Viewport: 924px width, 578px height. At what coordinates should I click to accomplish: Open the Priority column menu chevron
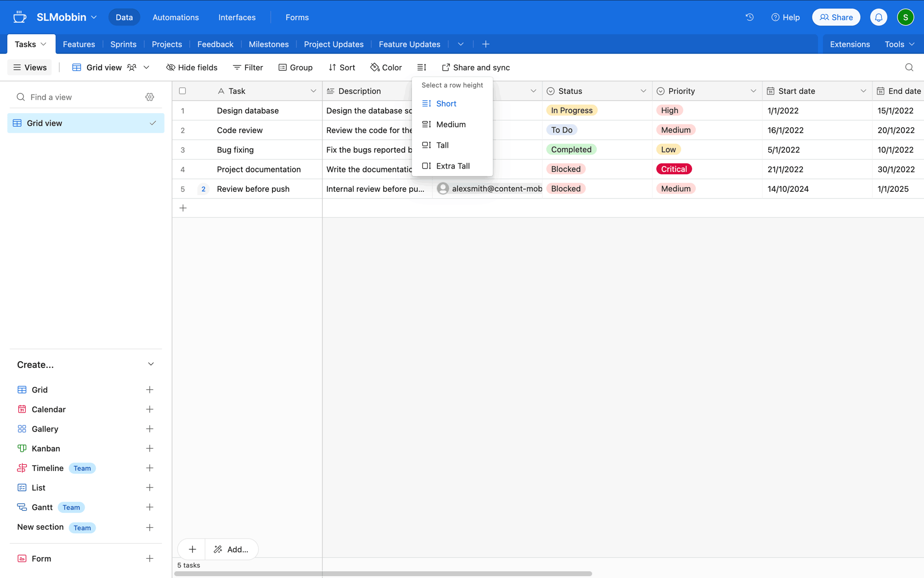pos(753,91)
